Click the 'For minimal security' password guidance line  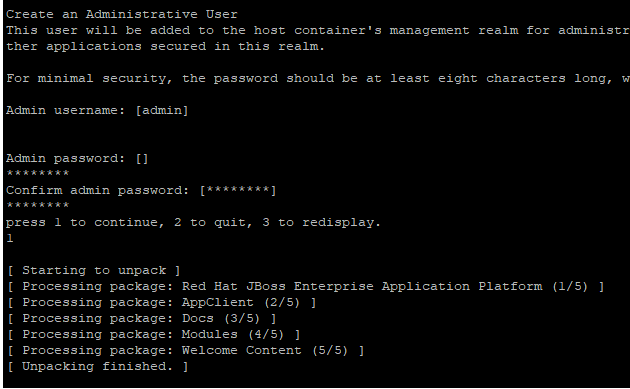click(x=318, y=78)
